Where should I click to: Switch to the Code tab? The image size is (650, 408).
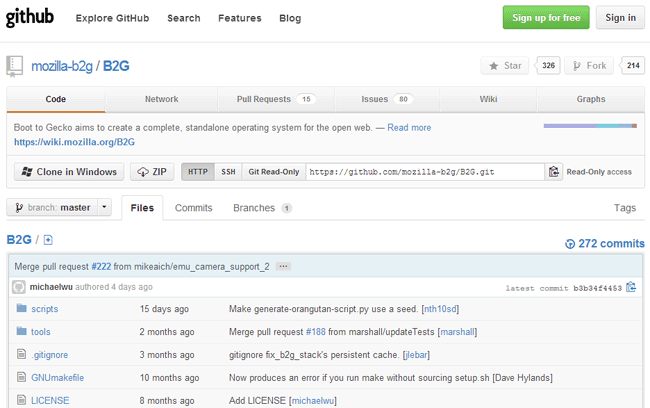click(56, 99)
